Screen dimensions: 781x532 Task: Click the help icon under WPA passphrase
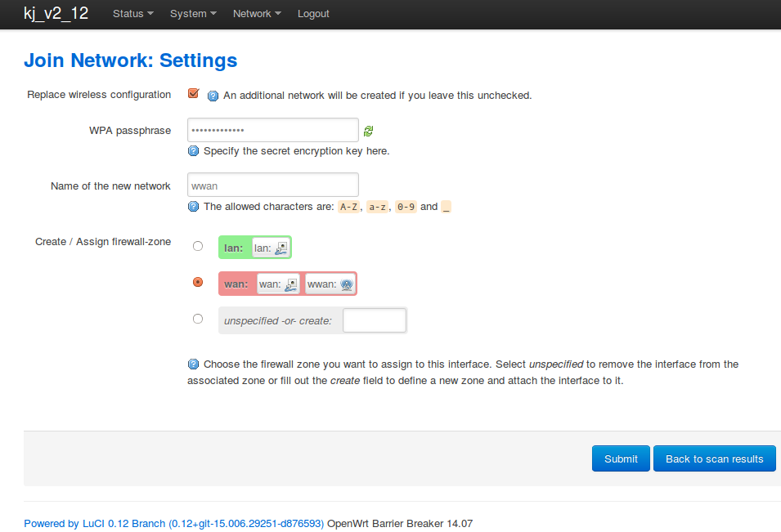[194, 151]
